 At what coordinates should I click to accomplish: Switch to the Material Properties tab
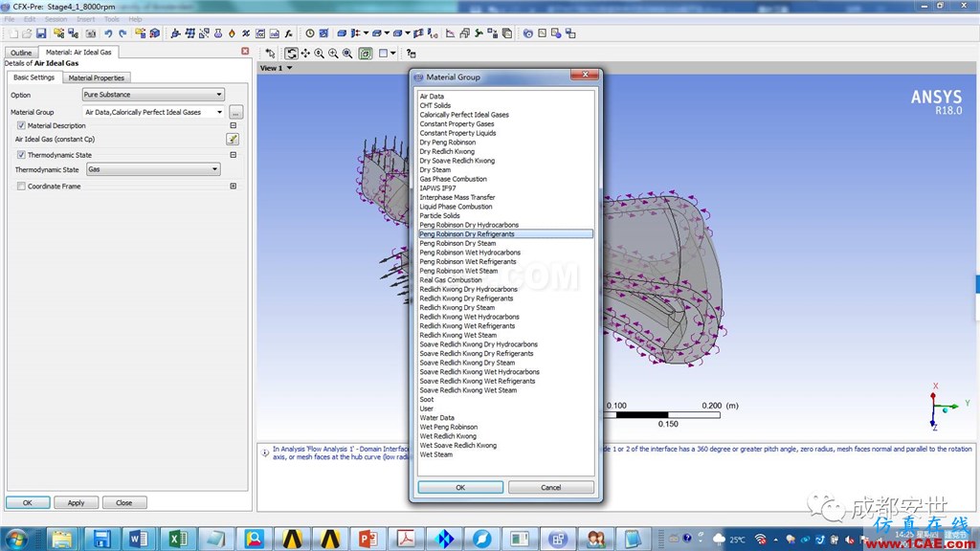[96, 77]
